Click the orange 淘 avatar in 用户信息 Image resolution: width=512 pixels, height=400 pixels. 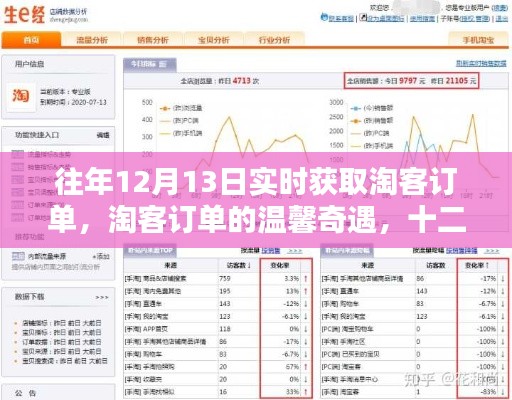click(21, 96)
